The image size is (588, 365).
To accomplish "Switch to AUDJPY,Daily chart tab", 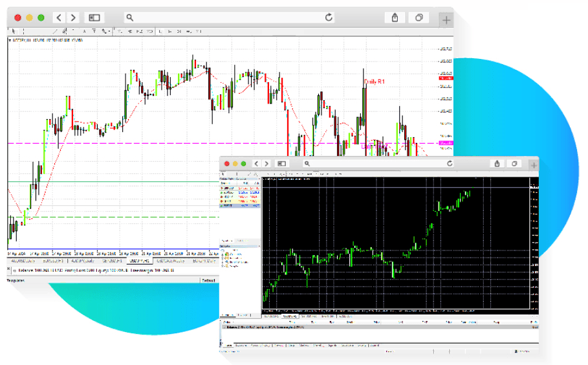I will tap(82, 261).
